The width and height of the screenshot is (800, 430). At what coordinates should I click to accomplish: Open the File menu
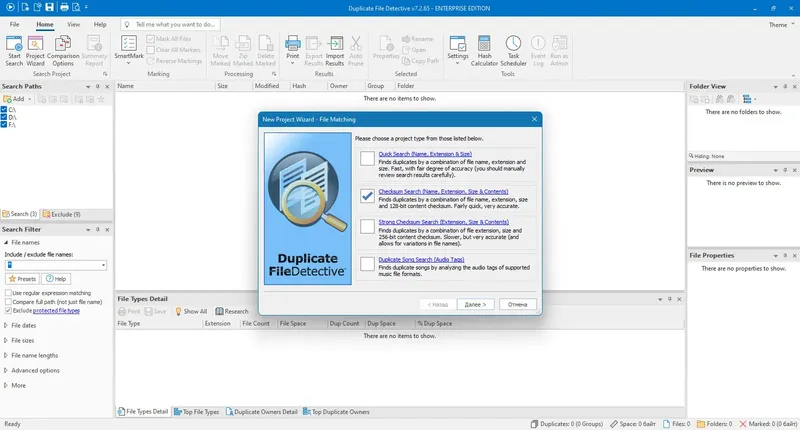(14, 24)
